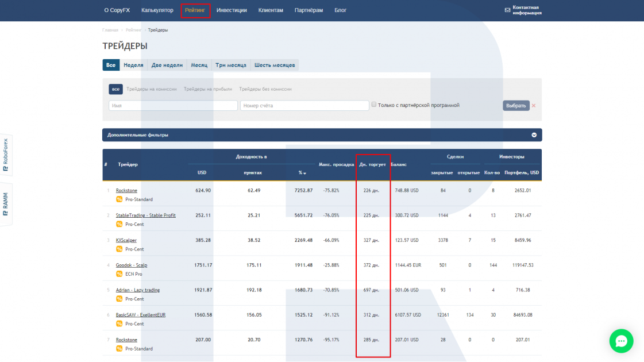This screenshot has height=362, width=644.
Task: Click the 12361 closed deals cell
Action: [443, 315]
